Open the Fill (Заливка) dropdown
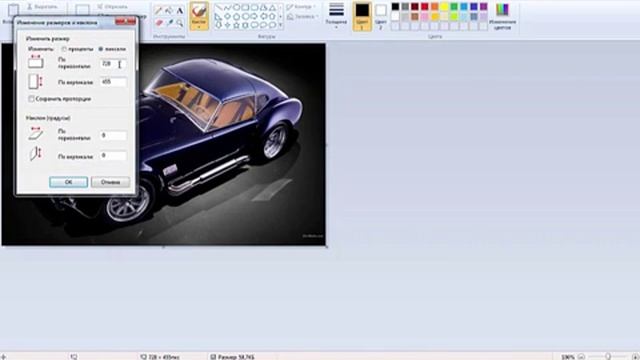The width and height of the screenshot is (640, 360). point(302,17)
